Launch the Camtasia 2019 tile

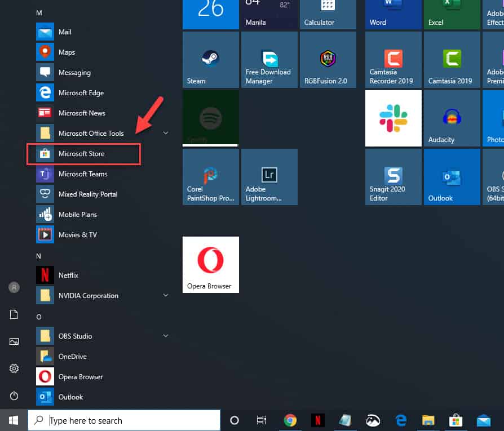[x=452, y=59]
